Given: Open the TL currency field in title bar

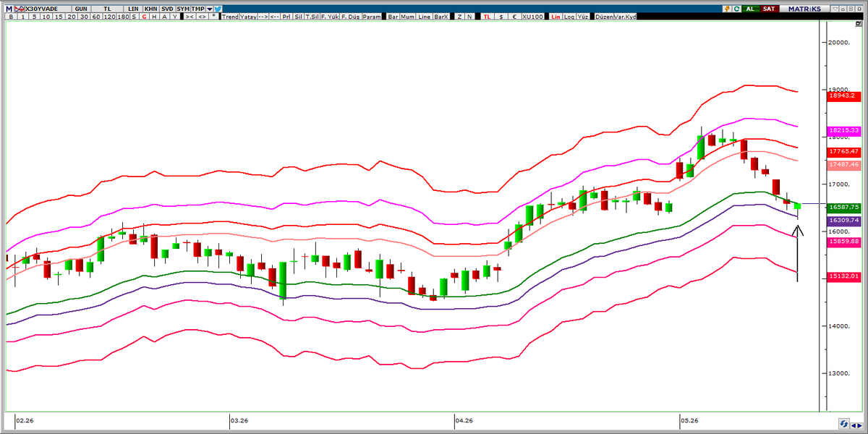Looking at the screenshot, I should click(x=106, y=9).
